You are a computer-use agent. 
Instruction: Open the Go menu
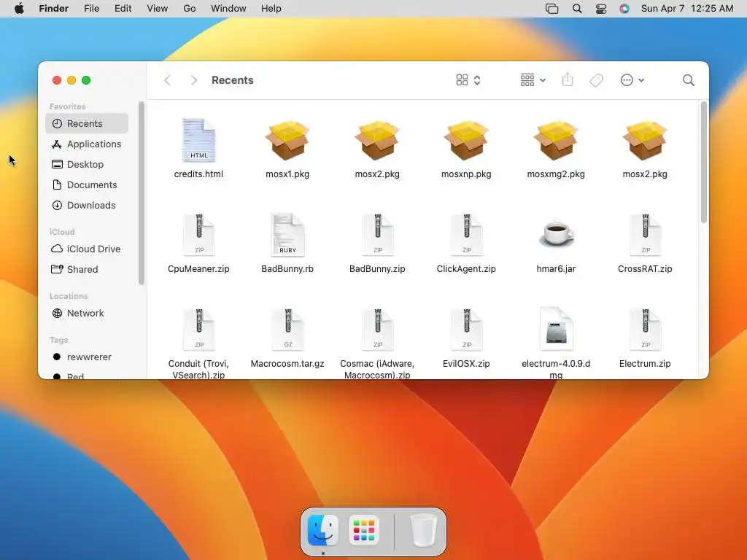pyautogui.click(x=190, y=9)
